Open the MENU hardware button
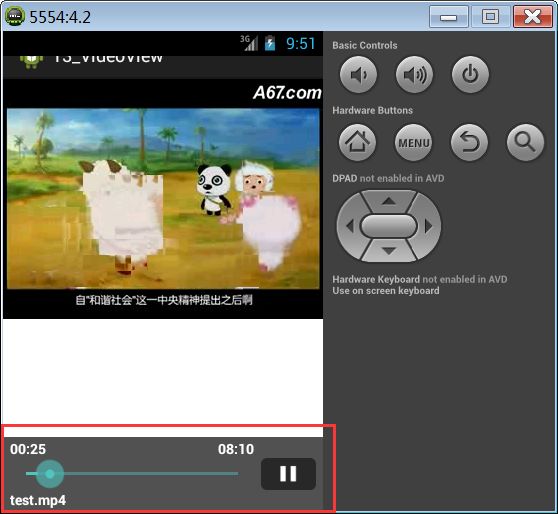This screenshot has height=514, width=558. tap(414, 142)
